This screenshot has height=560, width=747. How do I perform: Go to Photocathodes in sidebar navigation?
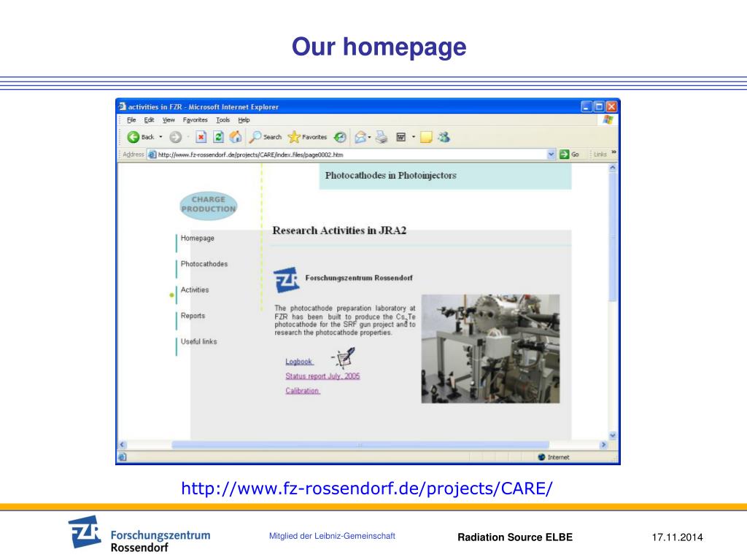tap(204, 264)
